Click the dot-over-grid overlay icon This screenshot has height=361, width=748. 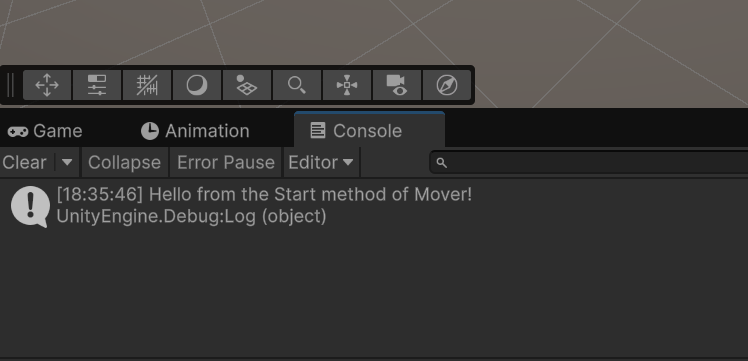(x=247, y=85)
